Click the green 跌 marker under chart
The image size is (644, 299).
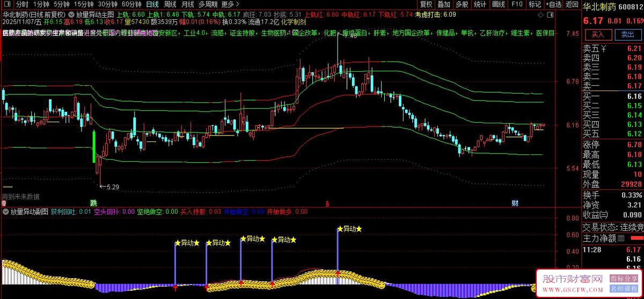[93, 203]
